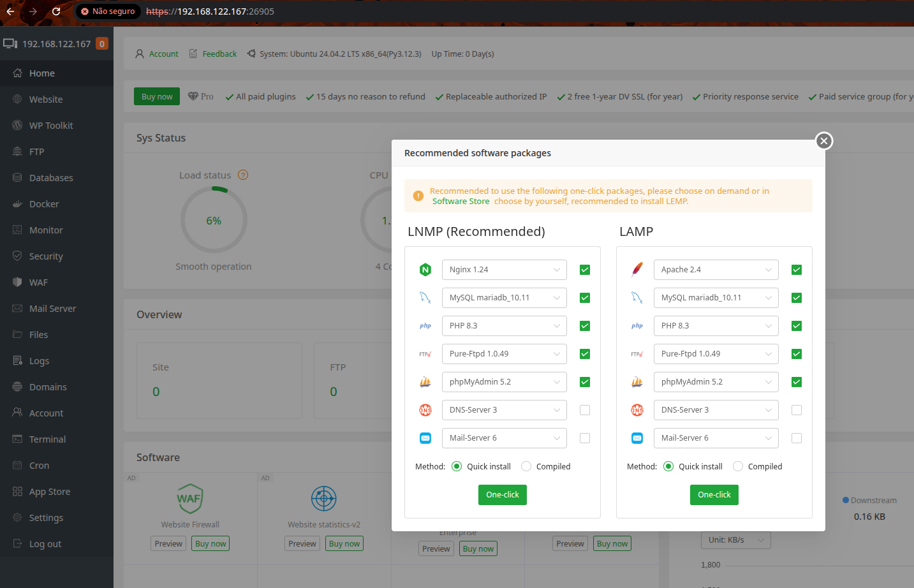Click the App Store grid icon
The image size is (914, 588).
[17, 492]
